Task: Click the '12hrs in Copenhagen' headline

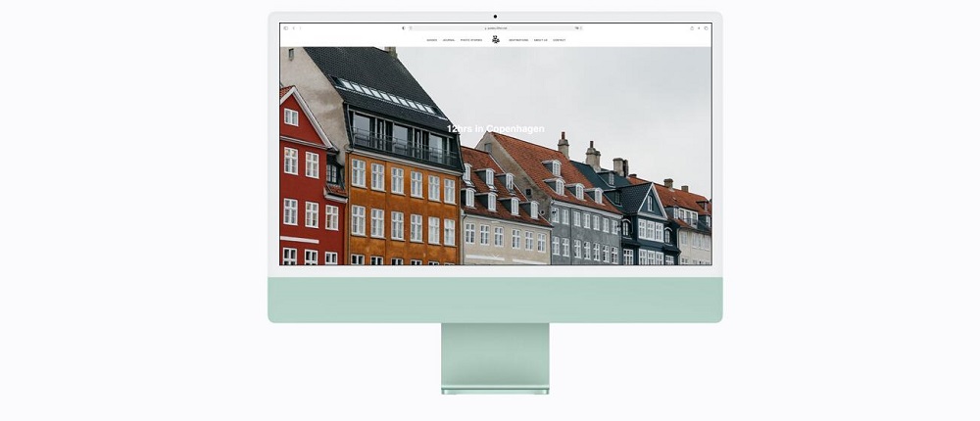Action: (x=496, y=128)
